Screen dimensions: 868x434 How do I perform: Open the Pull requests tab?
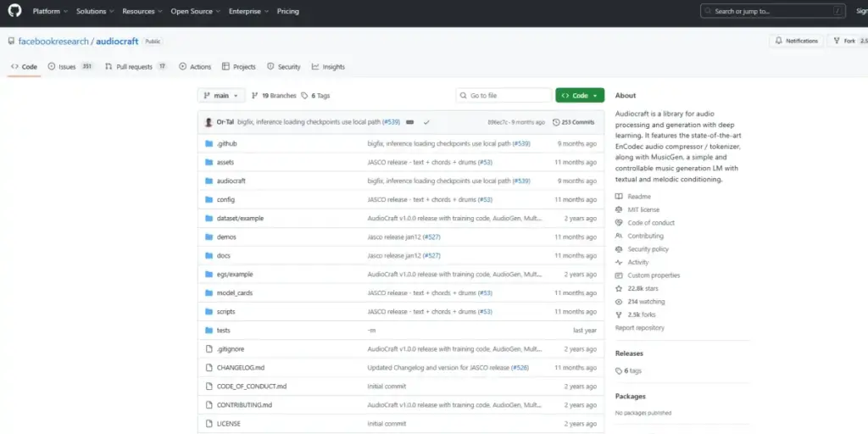click(x=136, y=66)
